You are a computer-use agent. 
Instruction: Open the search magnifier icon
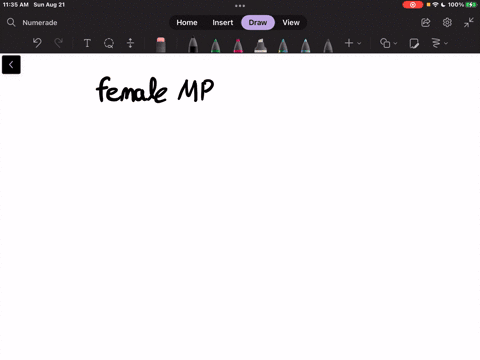11,22
